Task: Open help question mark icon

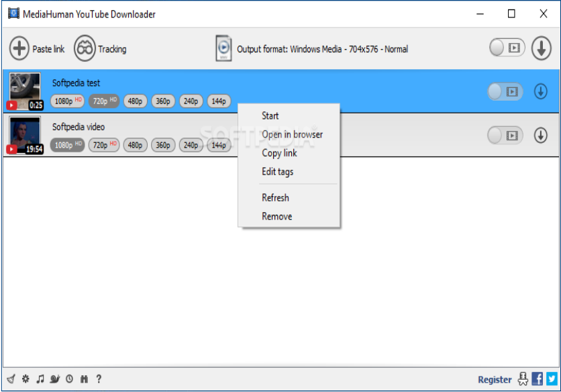Action: click(x=99, y=379)
